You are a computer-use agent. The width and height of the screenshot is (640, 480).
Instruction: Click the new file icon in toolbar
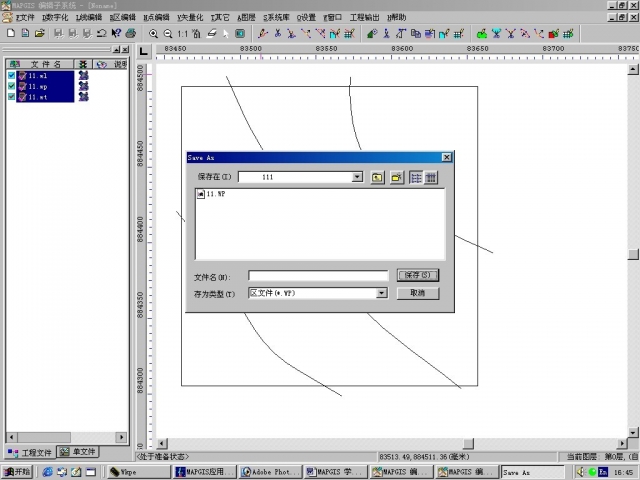[x=10, y=33]
